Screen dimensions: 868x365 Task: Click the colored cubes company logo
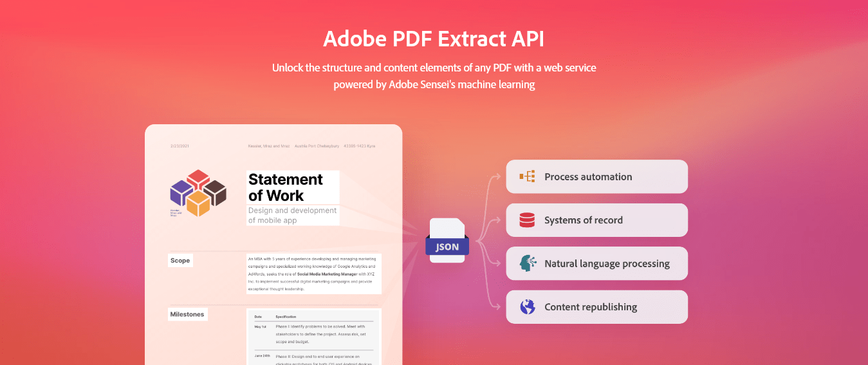coord(198,193)
